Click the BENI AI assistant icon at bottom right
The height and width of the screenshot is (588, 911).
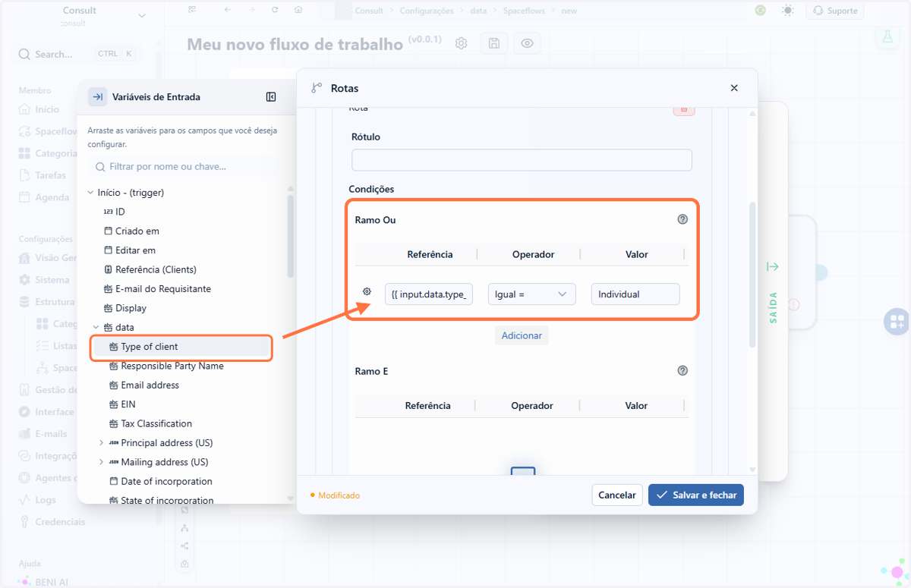click(895, 572)
